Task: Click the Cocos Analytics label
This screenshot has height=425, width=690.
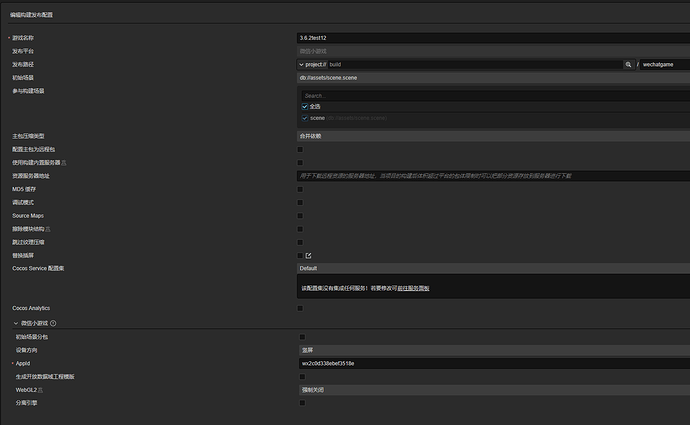Action: [x=31, y=308]
